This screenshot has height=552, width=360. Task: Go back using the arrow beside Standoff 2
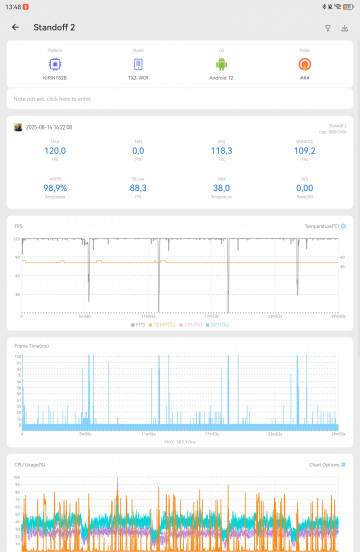tap(15, 27)
